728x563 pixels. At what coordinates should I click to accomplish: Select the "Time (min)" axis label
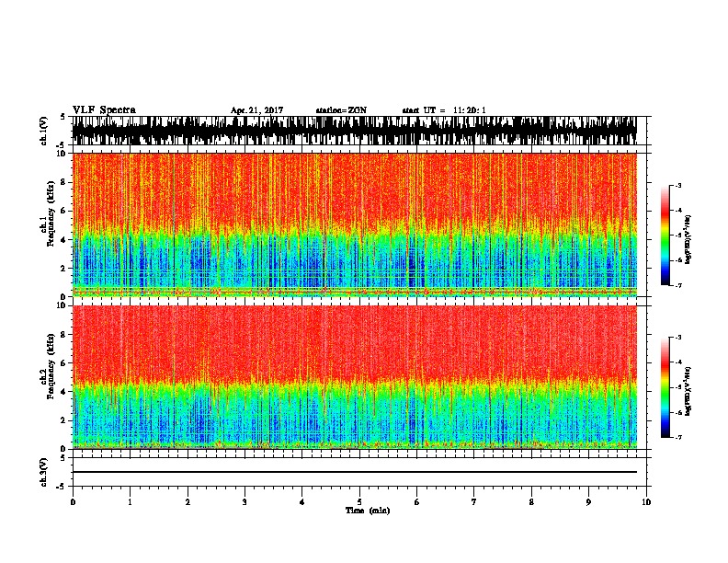(368, 511)
